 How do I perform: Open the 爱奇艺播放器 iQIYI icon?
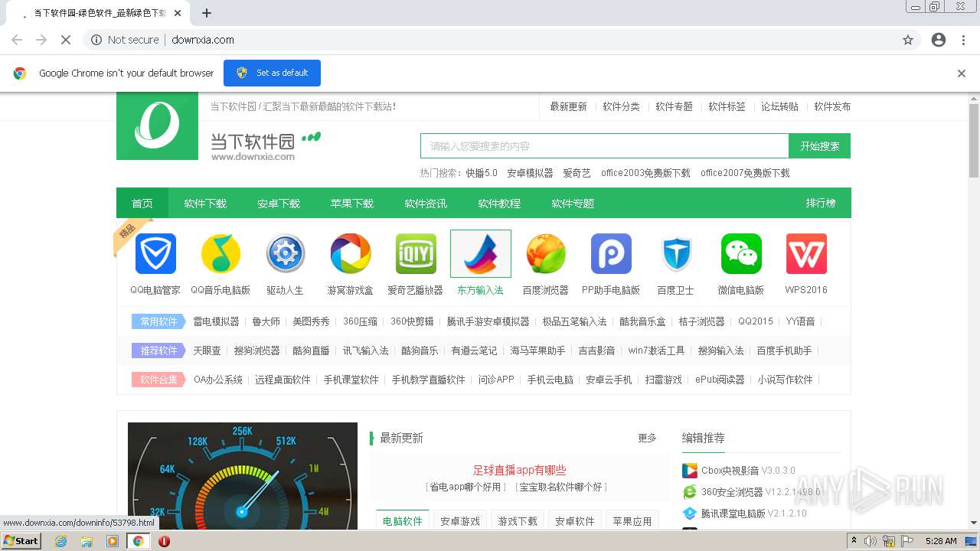click(x=416, y=254)
